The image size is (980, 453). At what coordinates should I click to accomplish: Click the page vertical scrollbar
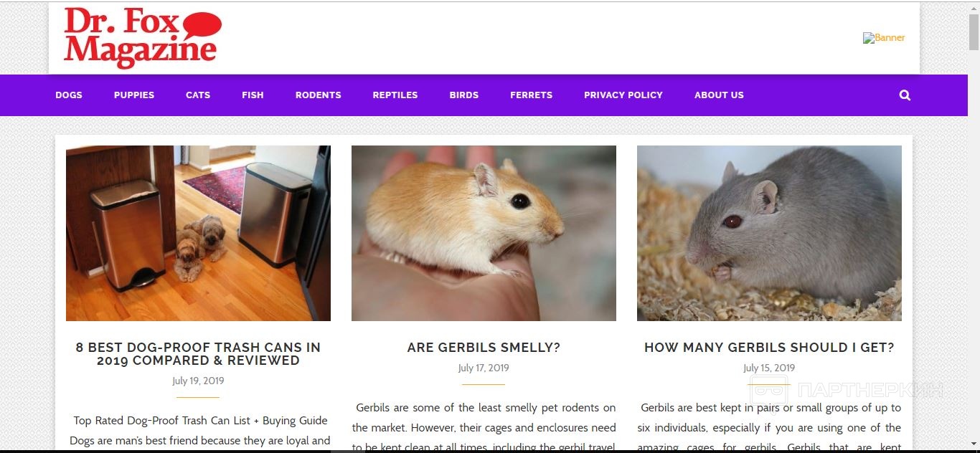pos(974,226)
